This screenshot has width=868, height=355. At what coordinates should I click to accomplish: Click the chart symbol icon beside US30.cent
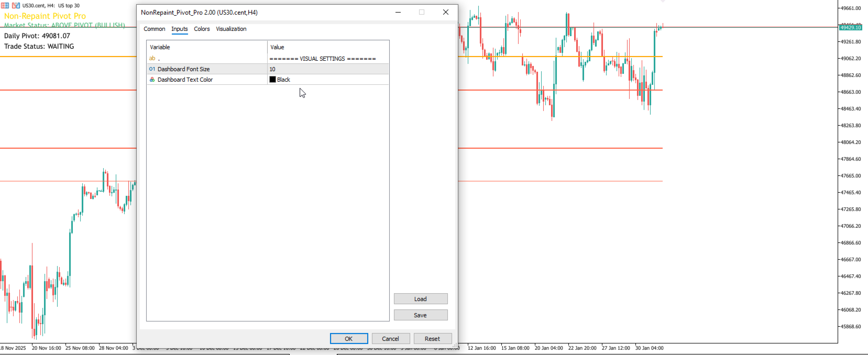click(x=16, y=5)
